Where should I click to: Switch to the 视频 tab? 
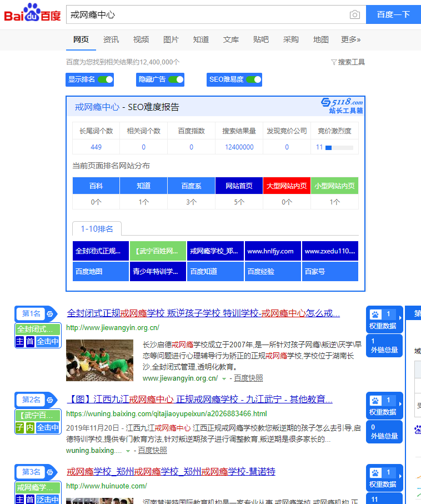tap(141, 39)
